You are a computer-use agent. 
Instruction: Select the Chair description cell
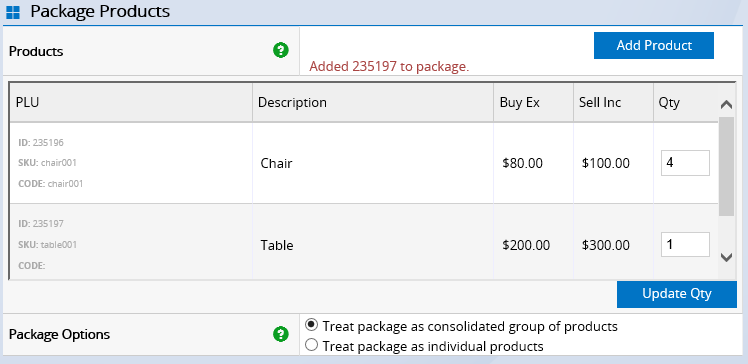(x=373, y=164)
